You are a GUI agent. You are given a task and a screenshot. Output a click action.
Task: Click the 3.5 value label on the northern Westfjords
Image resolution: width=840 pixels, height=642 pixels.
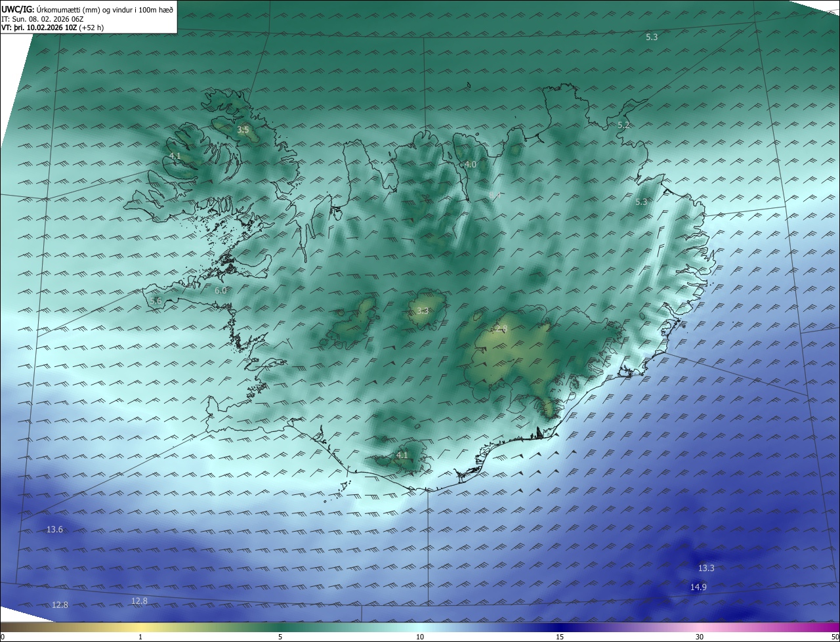click(243, 129)
